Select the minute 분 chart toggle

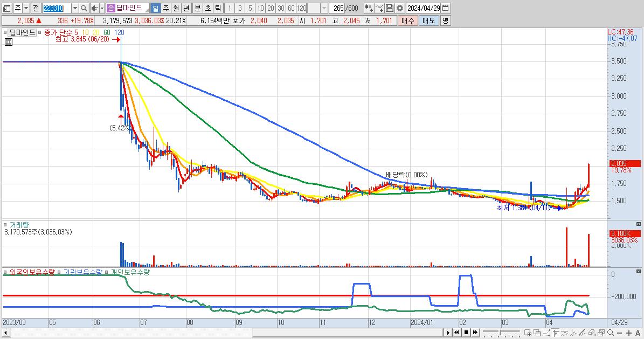tap(198, 8)
